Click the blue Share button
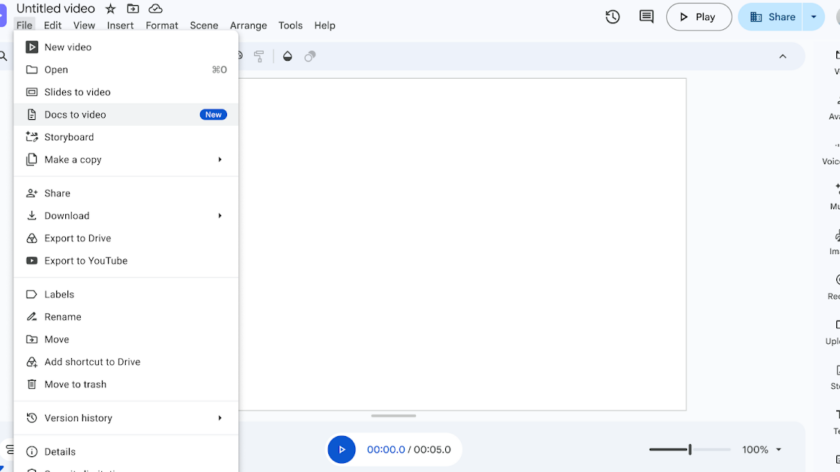Screen dimensions: 840x472 770,17
